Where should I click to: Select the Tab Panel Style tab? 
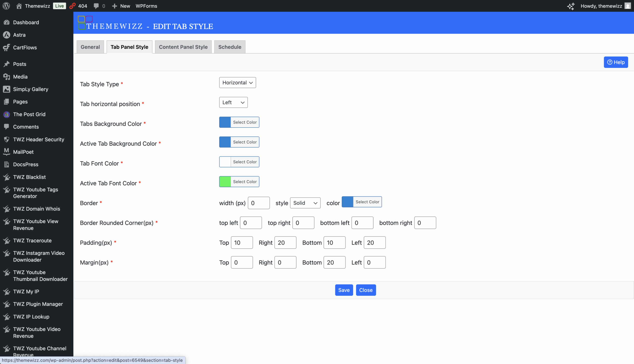(x=129, y=47)
